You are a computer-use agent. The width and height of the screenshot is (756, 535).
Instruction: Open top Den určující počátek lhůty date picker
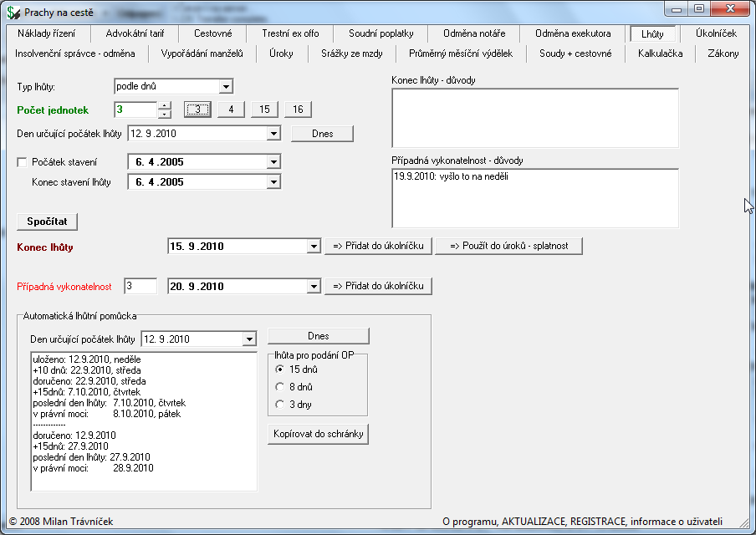coord(273,134)
